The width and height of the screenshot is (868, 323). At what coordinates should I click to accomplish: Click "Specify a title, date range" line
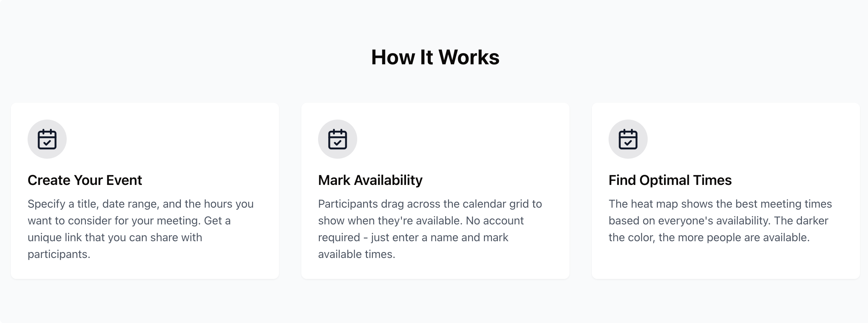pyautogui.click(x=141, y=204)
